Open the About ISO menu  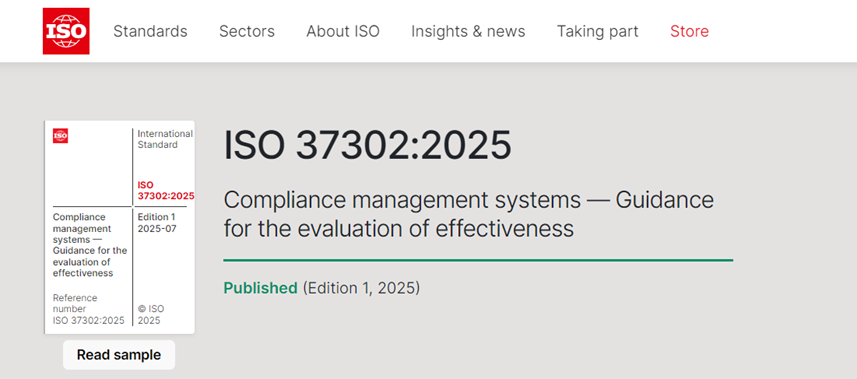click(343, 31)
